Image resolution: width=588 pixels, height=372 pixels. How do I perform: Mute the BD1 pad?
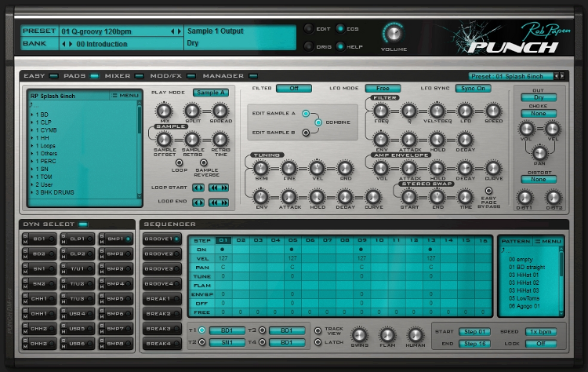tap(25, 242)
